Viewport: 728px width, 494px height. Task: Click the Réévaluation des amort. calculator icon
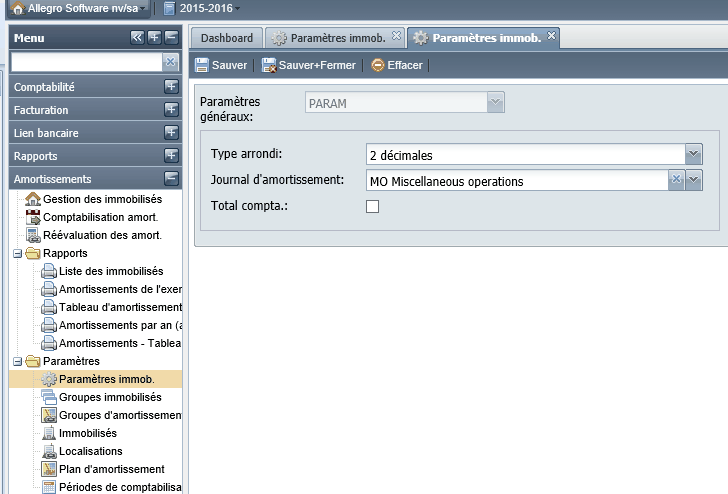[33, 235]
